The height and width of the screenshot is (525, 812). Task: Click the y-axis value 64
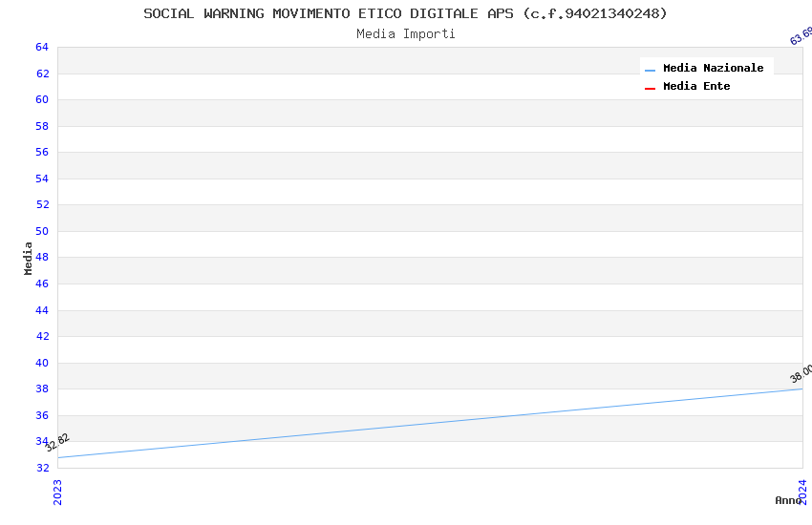pyautogui.click(x=42, y=47)
